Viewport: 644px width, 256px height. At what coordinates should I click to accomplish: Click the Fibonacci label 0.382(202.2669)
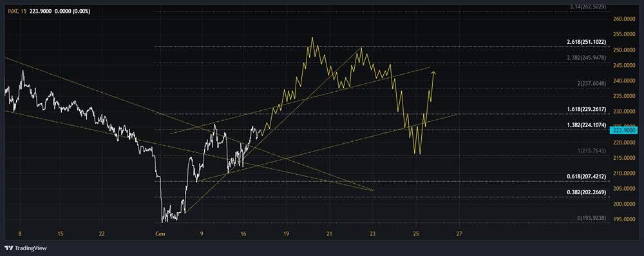point(587,192)
